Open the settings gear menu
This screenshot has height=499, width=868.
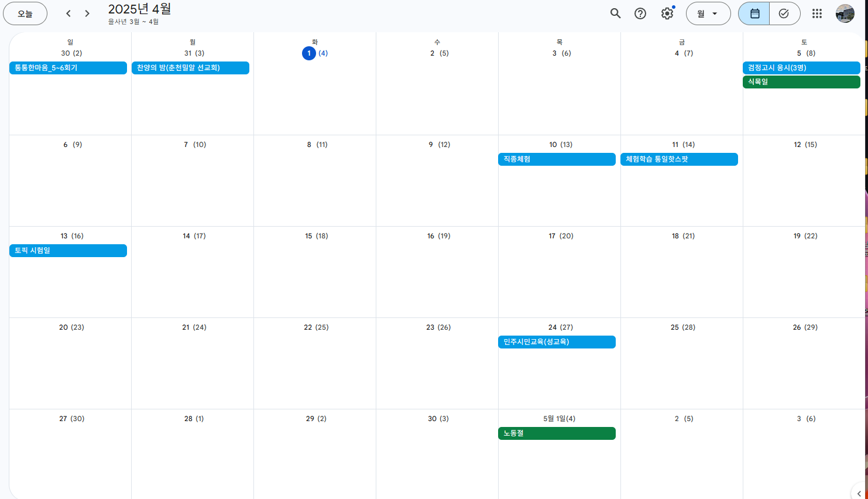[667, 13]
